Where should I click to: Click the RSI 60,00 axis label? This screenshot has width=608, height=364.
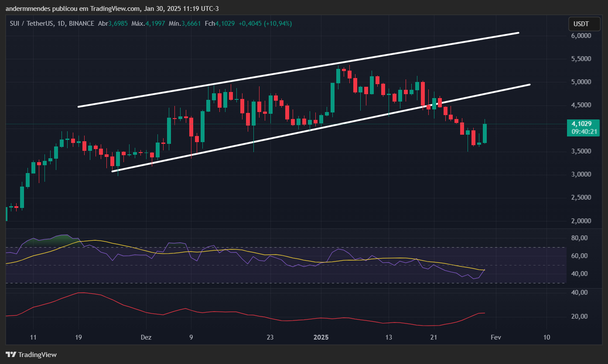(x=579, y=256)
